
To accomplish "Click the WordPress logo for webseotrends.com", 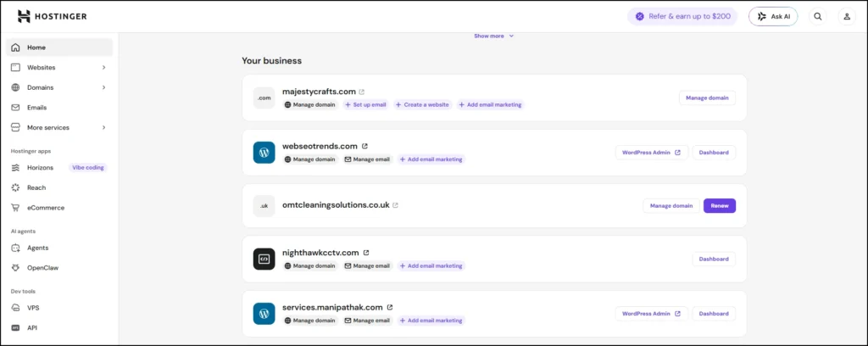I will tap(264, 153).
